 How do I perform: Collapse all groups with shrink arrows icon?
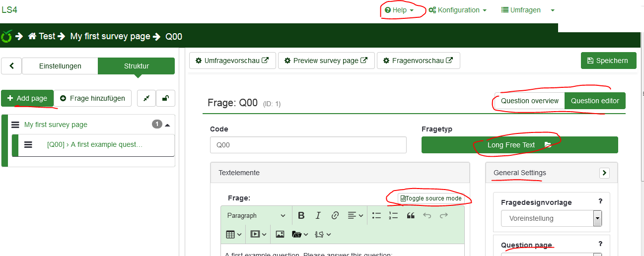point(146,98)
